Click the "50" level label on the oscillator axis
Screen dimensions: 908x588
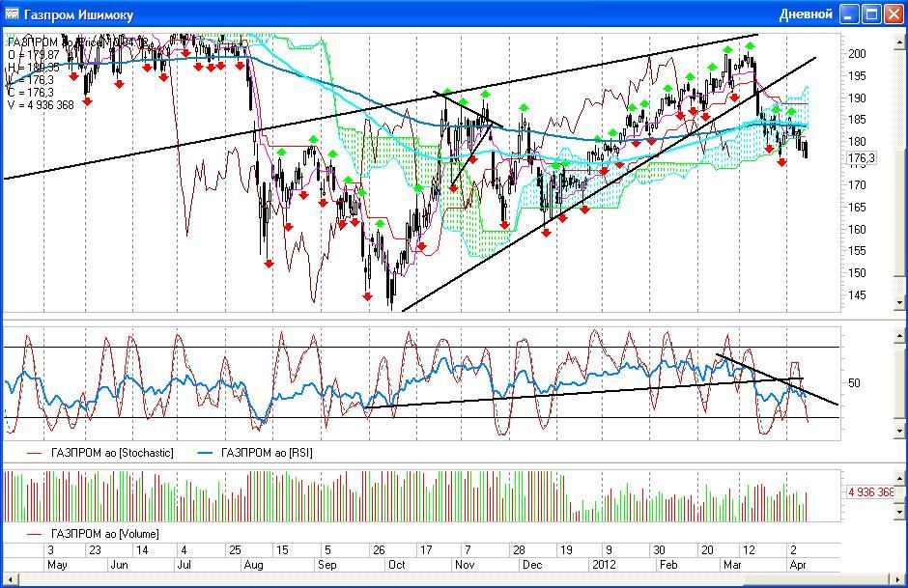click(854, 382)
